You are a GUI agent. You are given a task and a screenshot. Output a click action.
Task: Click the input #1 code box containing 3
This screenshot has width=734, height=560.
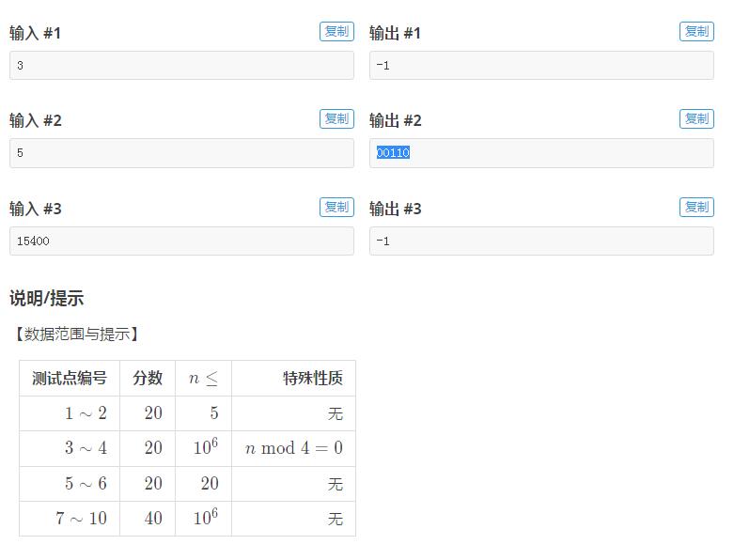click(x=181, y=66)
